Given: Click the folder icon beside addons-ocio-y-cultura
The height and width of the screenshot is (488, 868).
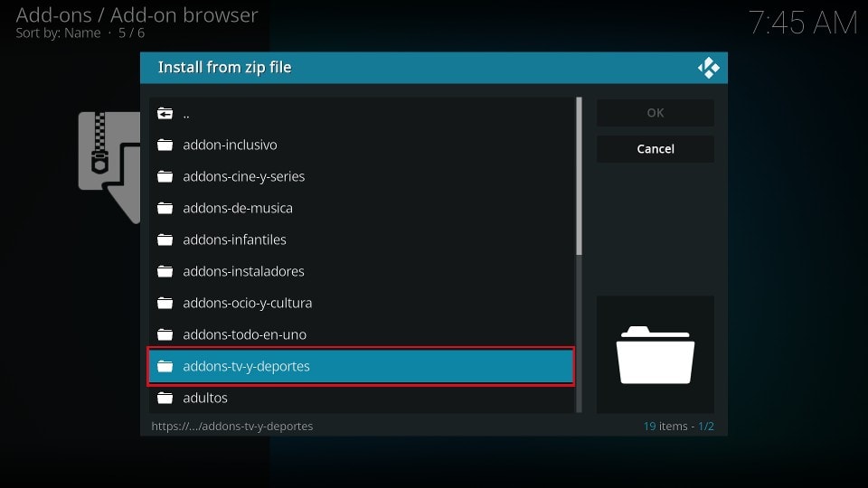Looking at the screenshot, I should tap(165, 303).
